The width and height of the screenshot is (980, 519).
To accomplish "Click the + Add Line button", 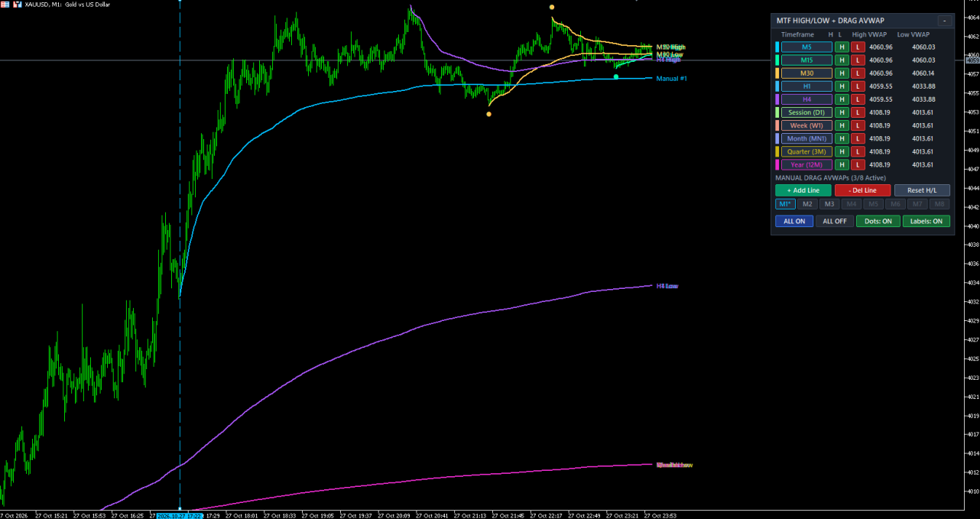I will [x=803, y=190].
